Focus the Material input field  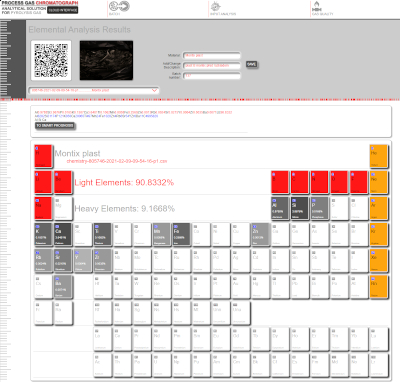(x=212, y=55)
